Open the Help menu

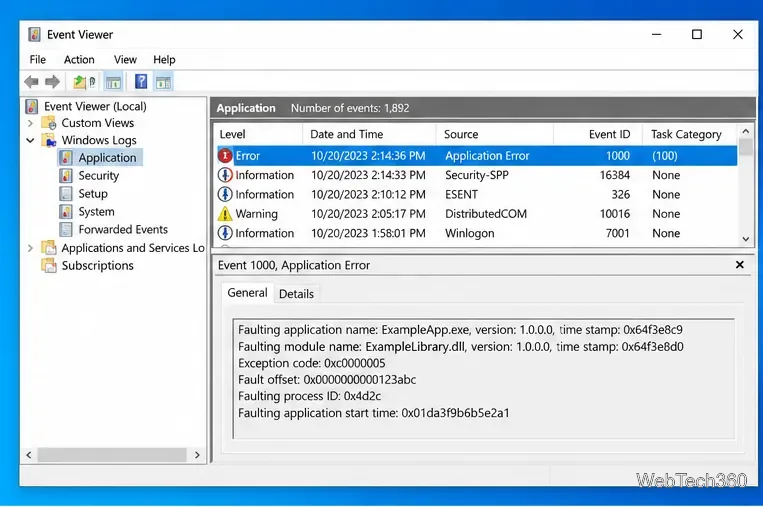[x=164, y=60]
